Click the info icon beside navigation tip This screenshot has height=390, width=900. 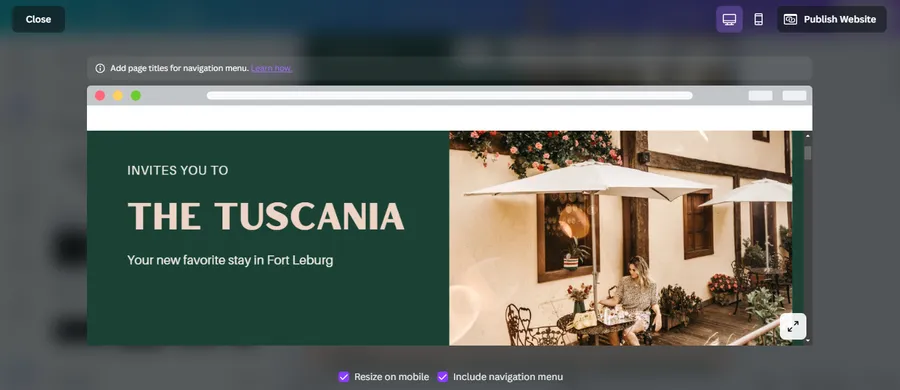pyautogui.click(x=100, y=68)
